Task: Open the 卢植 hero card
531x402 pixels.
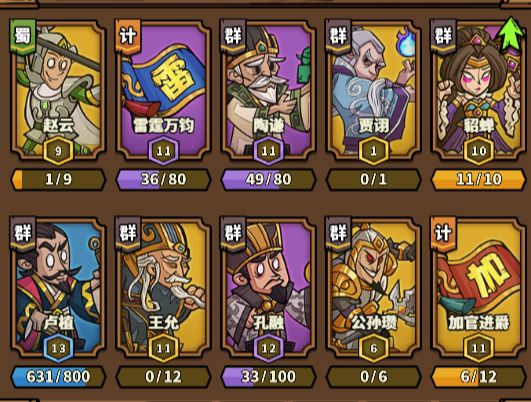Action: click(x=58, y=287)
